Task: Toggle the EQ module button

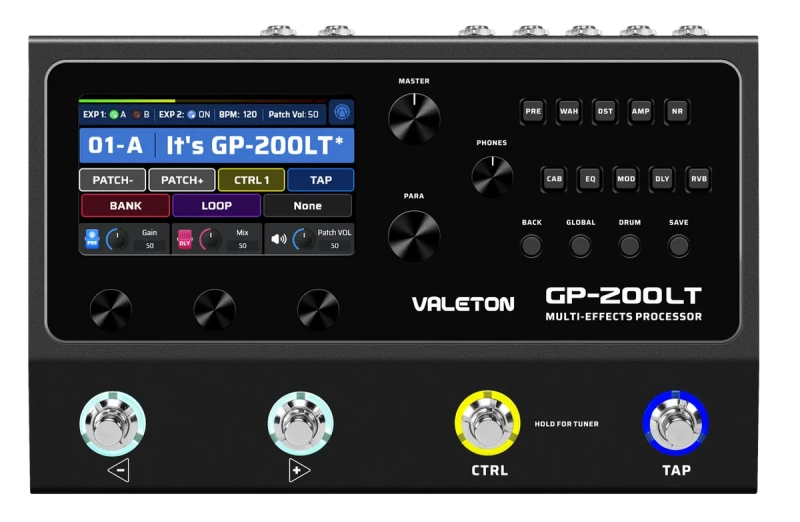Action: 590,179
